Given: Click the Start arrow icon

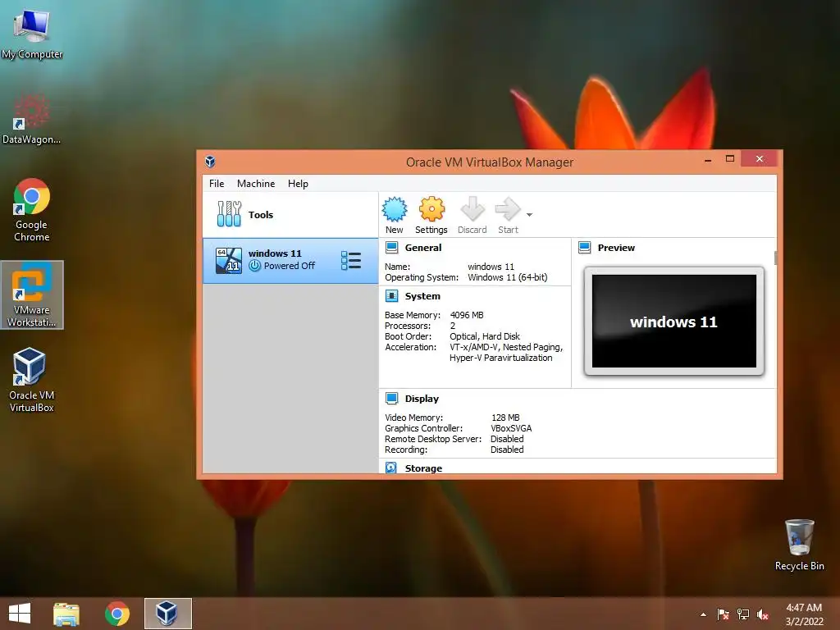Looking at the screenshot, I should (x=507, y=209).
